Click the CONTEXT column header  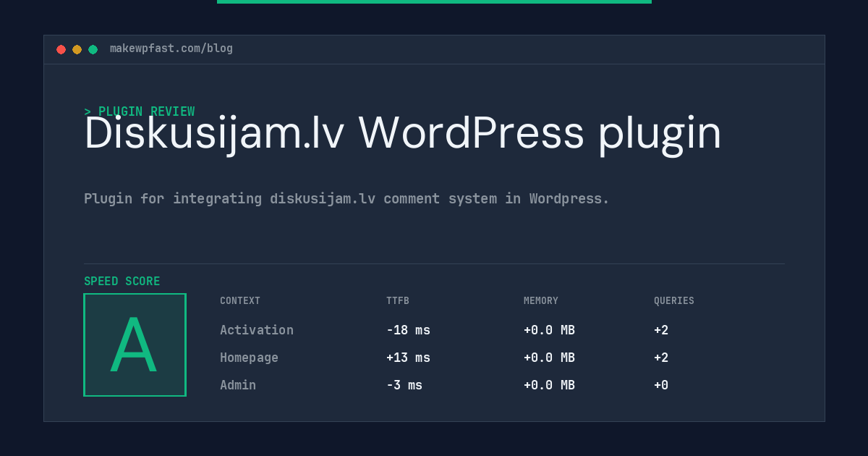(x=240, y=301)
